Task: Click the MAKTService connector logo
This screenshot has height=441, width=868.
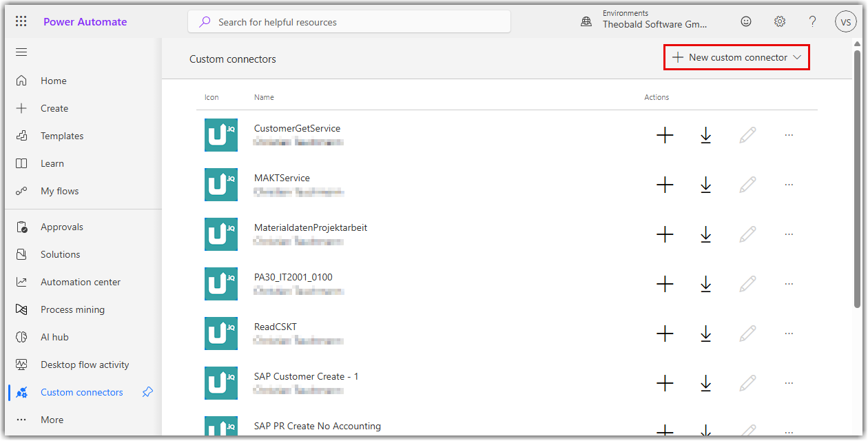Action: click(221, 185)
